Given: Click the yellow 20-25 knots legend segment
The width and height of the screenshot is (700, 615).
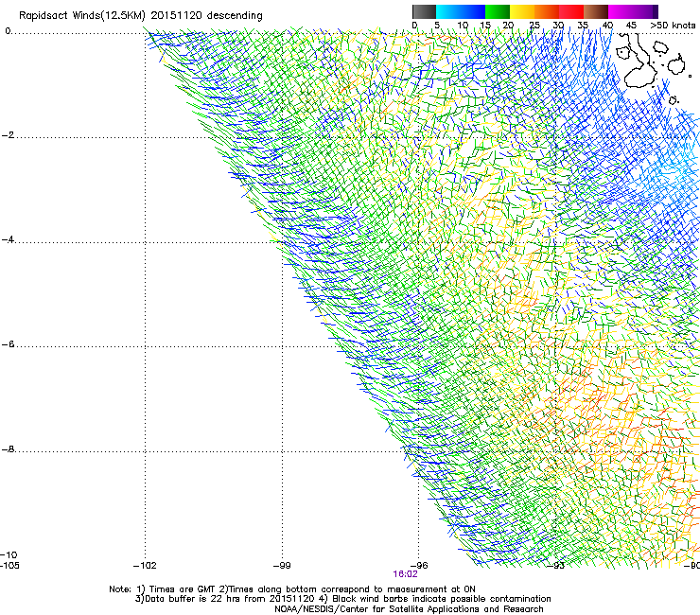Looking at the screenshot, I should point(522,11).
